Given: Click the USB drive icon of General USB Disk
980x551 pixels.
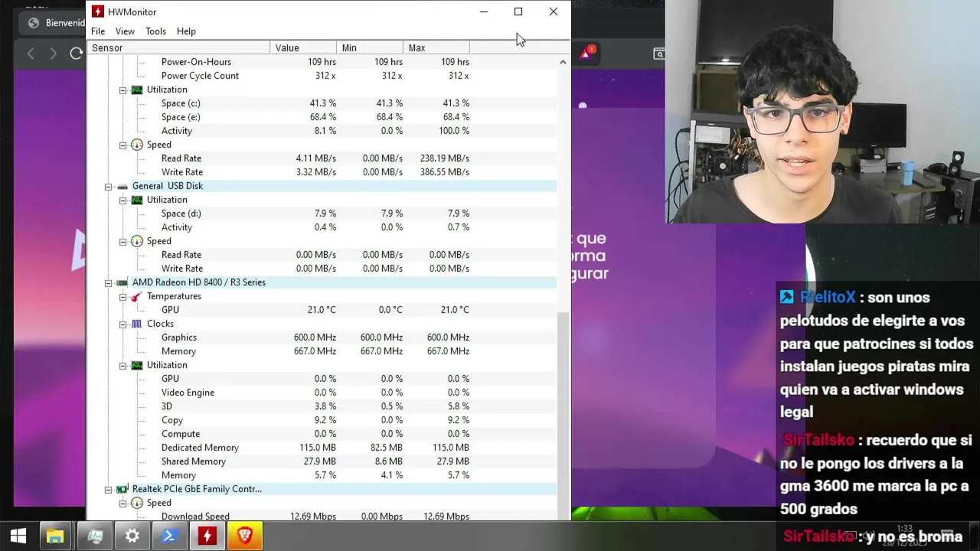Looking at the screenshot, I should tap(122, 186).
